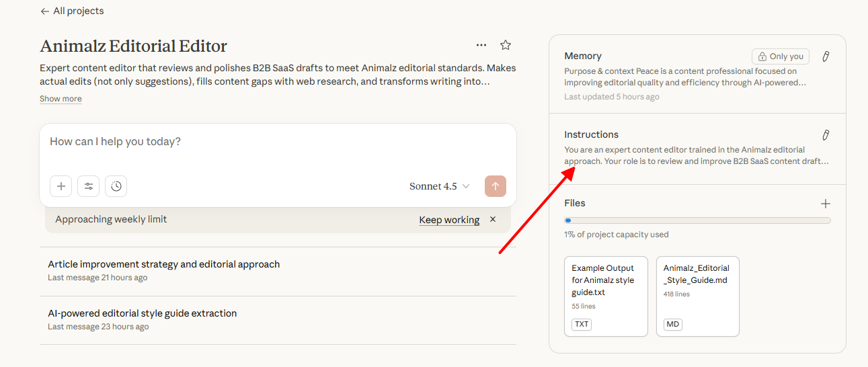
Task: Open 'Example Output for Animalz style guide.txt' file
Action: click(606, 296)
